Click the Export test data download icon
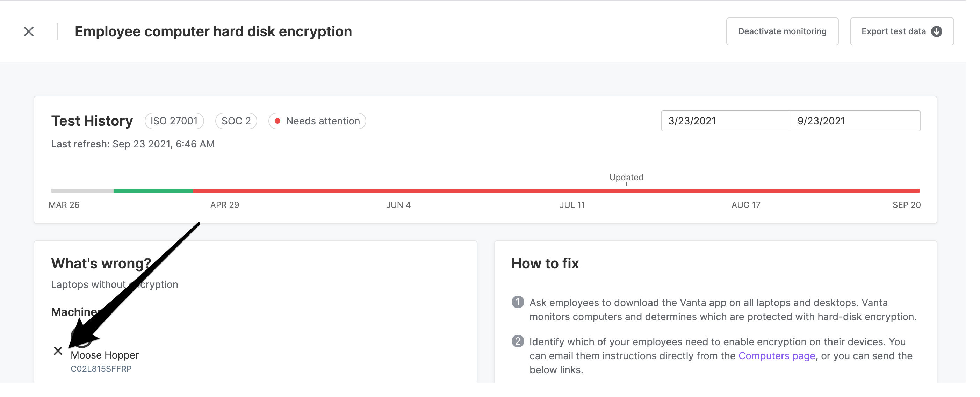980x397 pixels. 936,31
